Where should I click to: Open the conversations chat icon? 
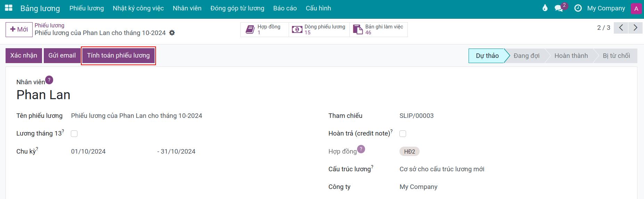pyautogui.click(x=559, y=8)
